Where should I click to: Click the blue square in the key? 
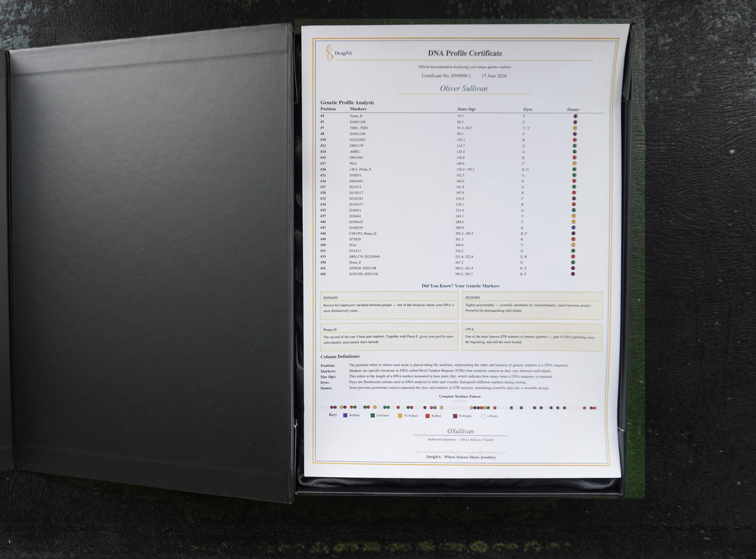pyautogui.click(x=345, y=415)
